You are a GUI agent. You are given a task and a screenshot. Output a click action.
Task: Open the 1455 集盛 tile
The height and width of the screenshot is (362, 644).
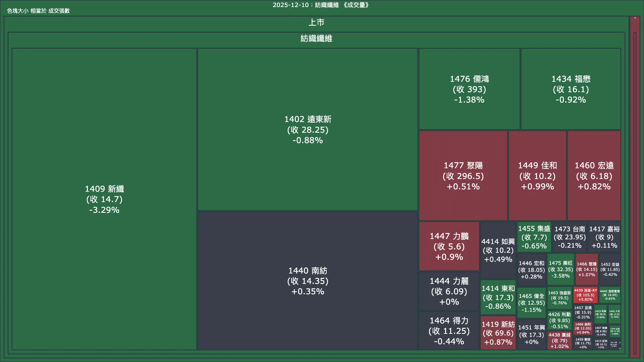pos(534,237)
